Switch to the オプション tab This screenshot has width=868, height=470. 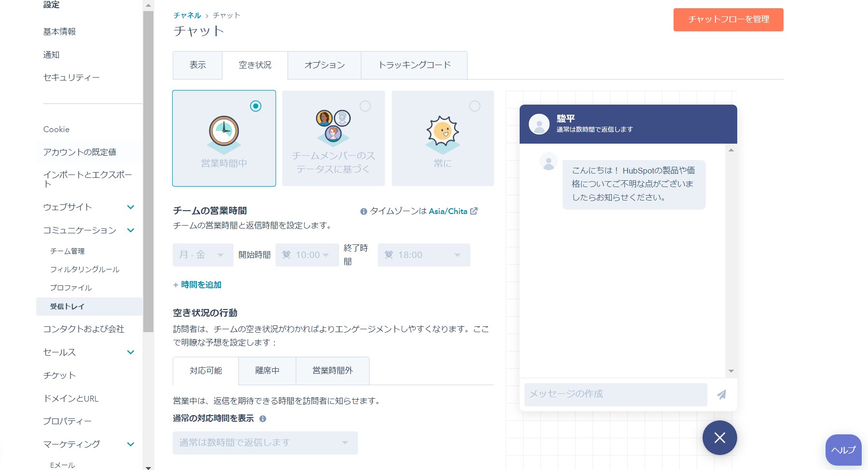[x=325, y=65]
